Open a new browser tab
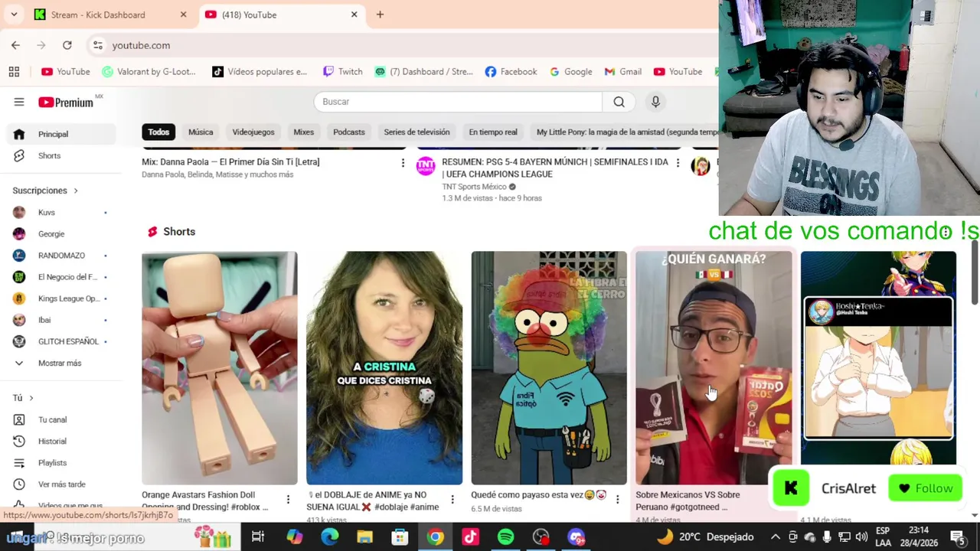Image resolution: width=980 pixels, height=551 pixels. click(380, 15)
